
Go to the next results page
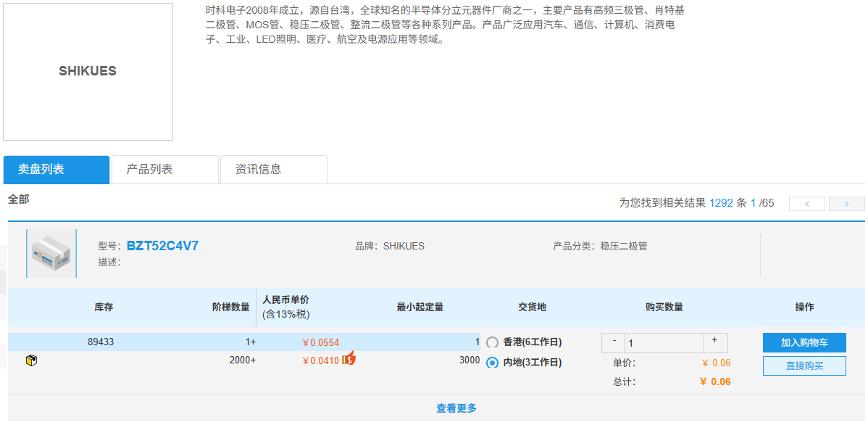(x=847, y=204)
